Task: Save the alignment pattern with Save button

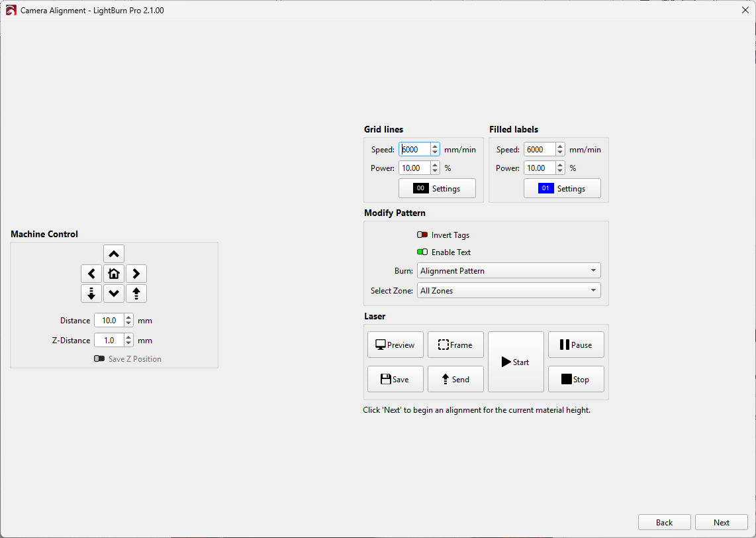Action: pos(395,380)
